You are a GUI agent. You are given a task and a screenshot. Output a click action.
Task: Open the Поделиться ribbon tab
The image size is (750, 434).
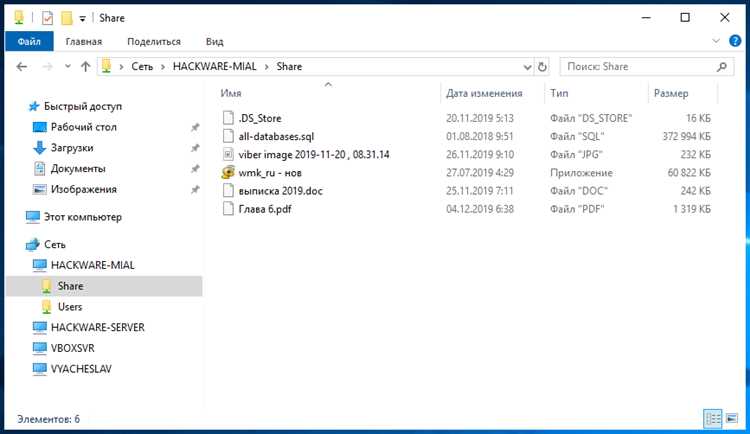tap(154, 42)
